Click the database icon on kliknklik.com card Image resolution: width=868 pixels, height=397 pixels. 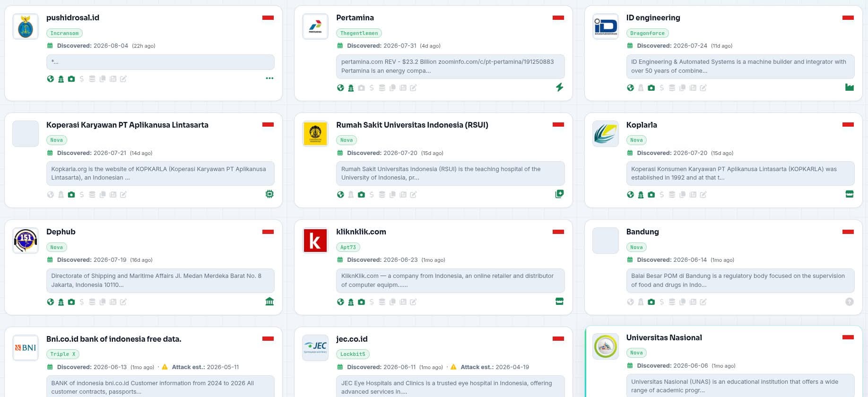pos(382,302)
